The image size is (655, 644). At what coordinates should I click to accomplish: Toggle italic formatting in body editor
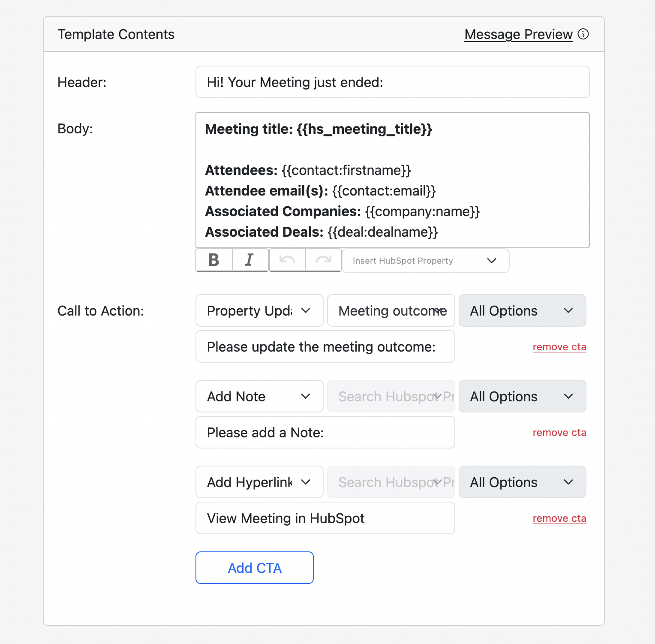250,260
